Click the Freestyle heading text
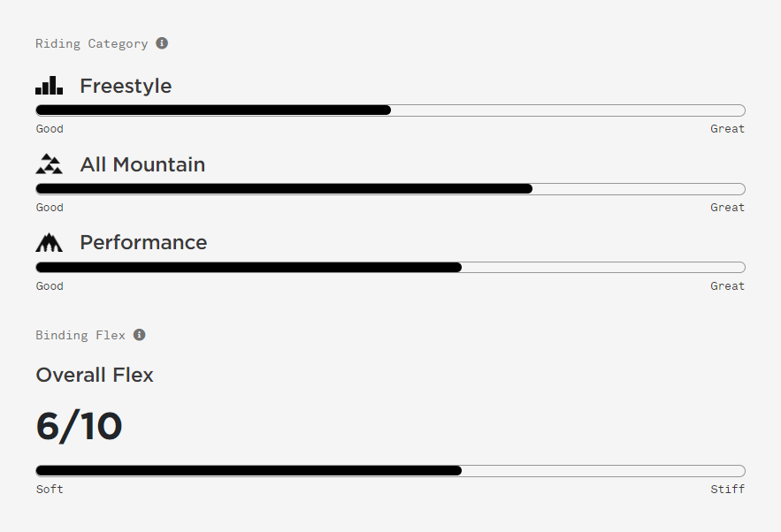Image resolution: width=781 pixels, height=532 pixels. tap(126, 86)
